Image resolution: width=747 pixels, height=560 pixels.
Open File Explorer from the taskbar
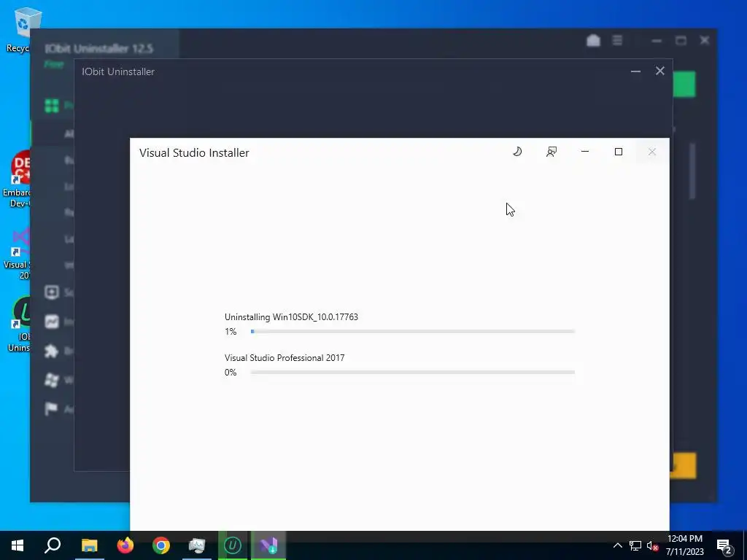(x=89, y=545)
